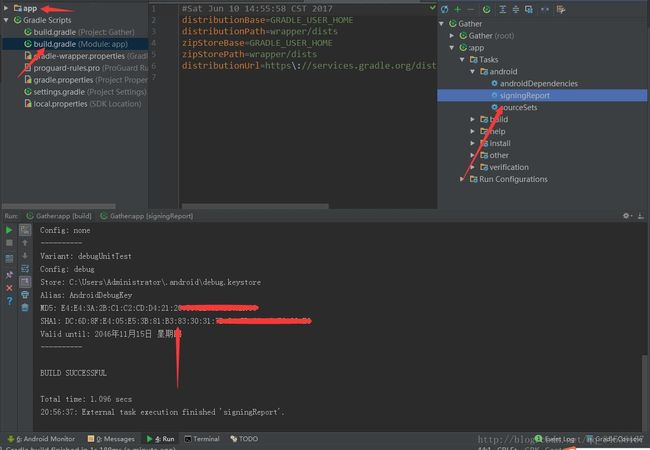Select Run Configurations in Gradle panel

click(509, 179)
